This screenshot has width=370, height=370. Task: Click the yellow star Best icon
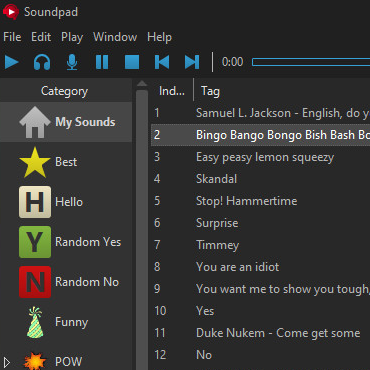(35, 162)
